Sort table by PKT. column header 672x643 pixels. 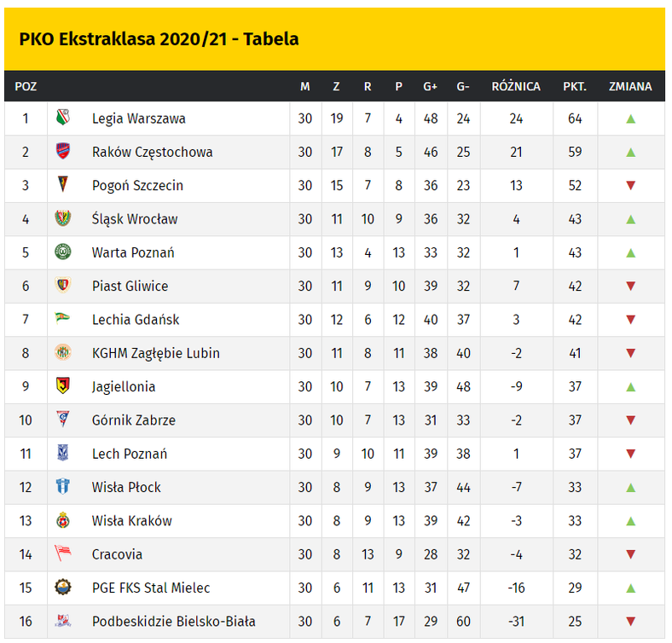point(574,86)
